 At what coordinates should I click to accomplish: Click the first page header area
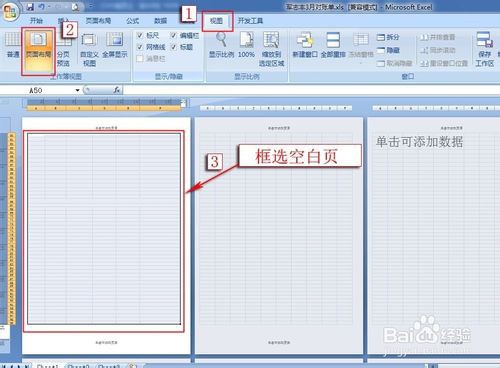106,128
